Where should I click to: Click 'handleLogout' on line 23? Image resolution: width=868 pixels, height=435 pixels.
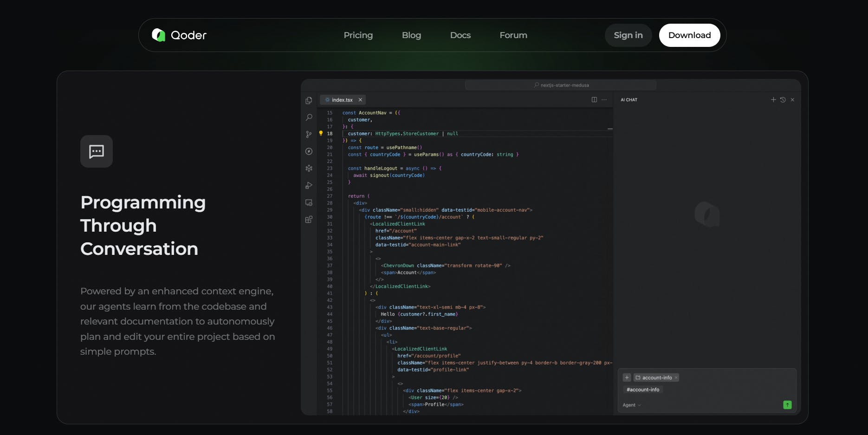click(381, 169)
